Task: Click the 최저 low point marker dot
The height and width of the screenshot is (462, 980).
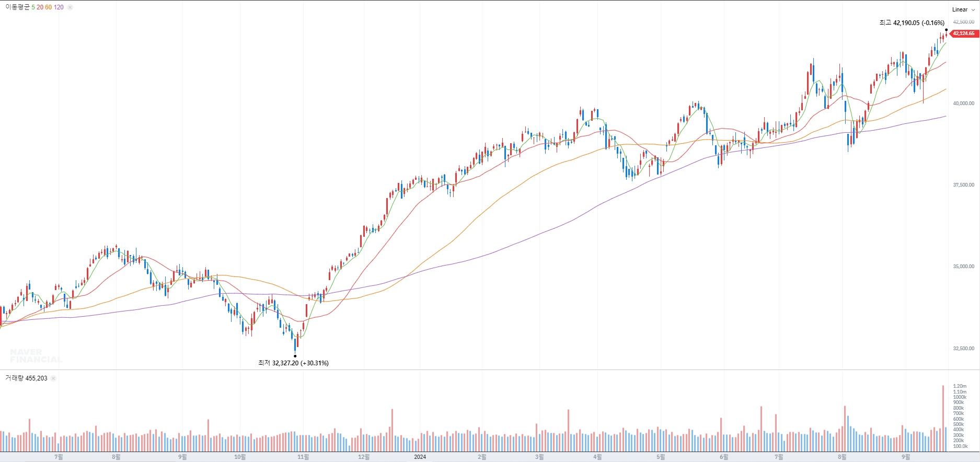Action: click(295, 356)
